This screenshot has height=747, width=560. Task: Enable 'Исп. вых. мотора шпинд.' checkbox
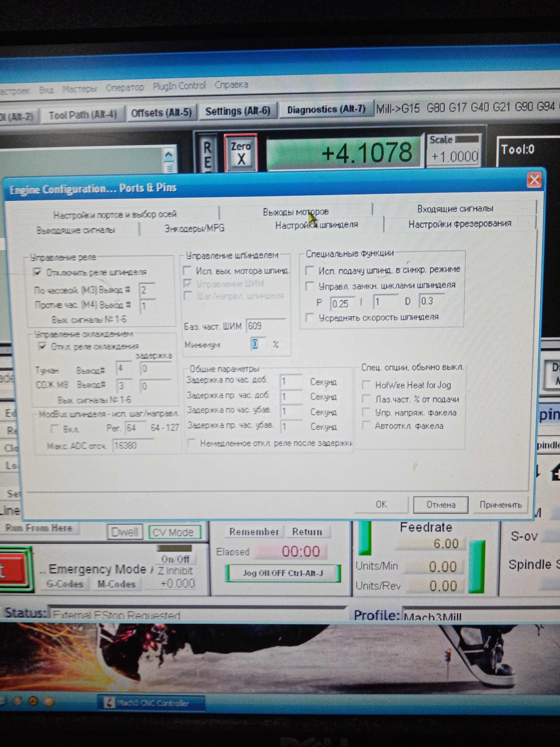coord(187,270)
